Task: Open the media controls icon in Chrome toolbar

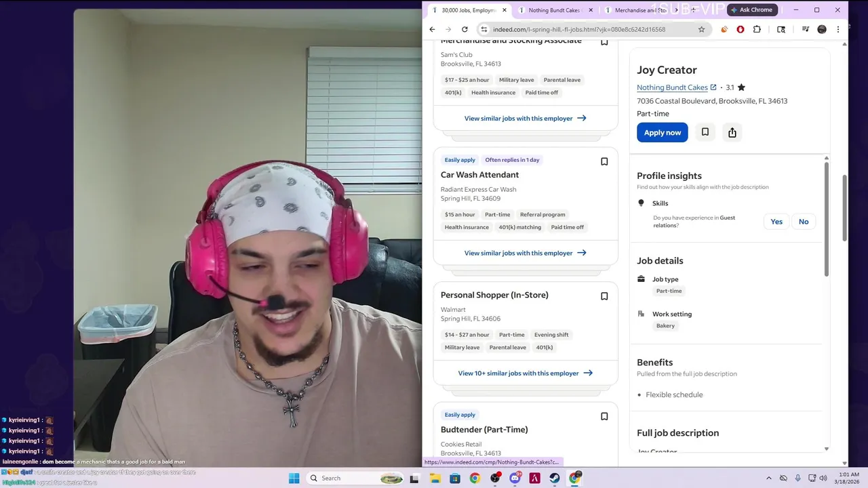Action: 805,29
